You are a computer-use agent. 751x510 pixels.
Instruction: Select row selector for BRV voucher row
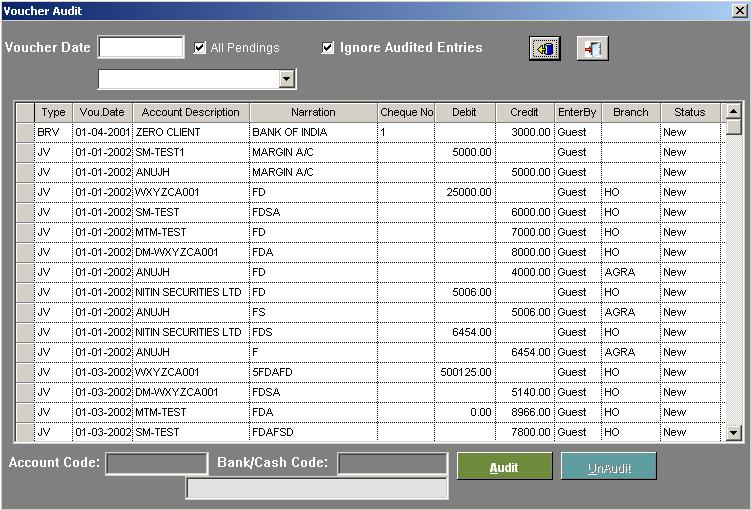pyautogui.click(x=25, y=132)
